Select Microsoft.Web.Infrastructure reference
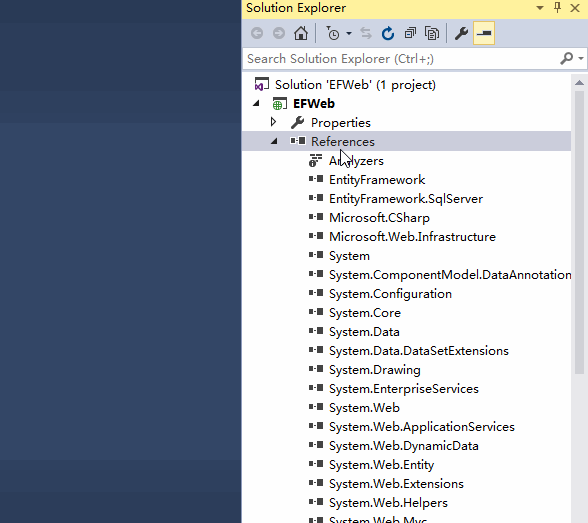The image size is (588, 523). [x=412, y=237]
